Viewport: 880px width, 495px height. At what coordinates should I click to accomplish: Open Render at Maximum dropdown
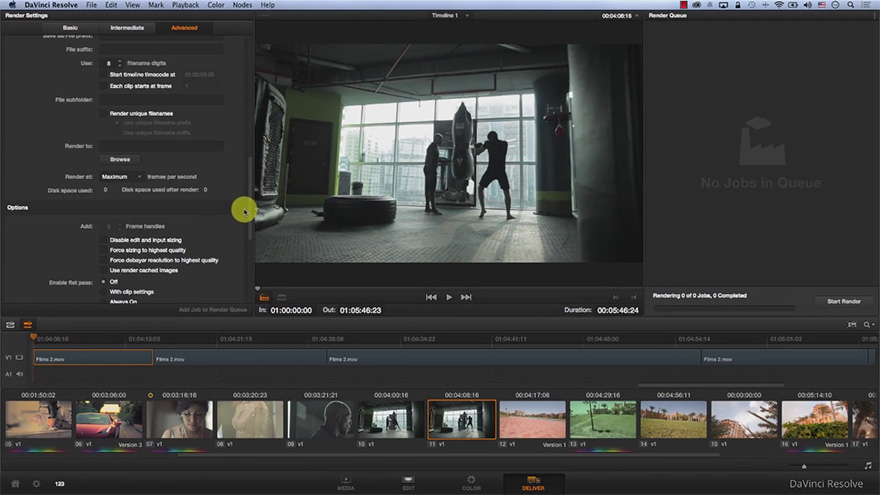[x=121, y=177]
